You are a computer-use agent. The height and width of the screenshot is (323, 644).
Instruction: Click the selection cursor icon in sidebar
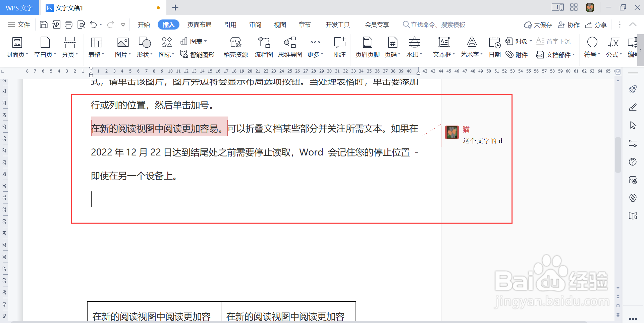[x=633, y=125]
